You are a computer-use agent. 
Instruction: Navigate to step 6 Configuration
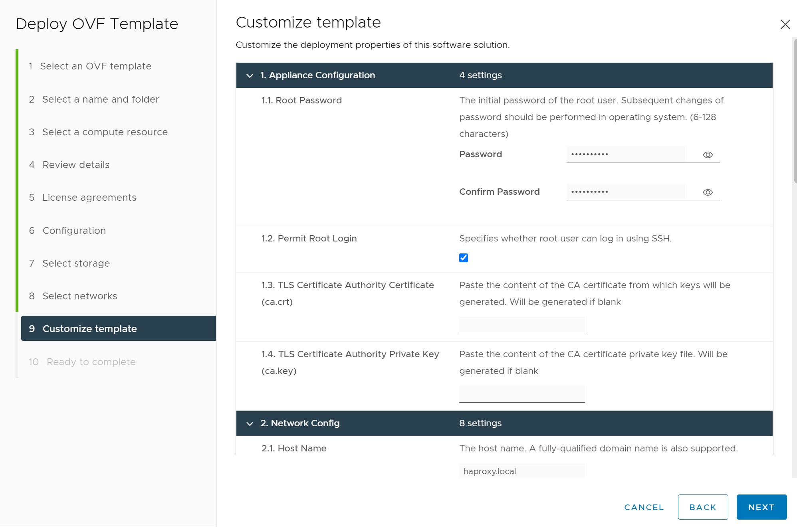74,231
